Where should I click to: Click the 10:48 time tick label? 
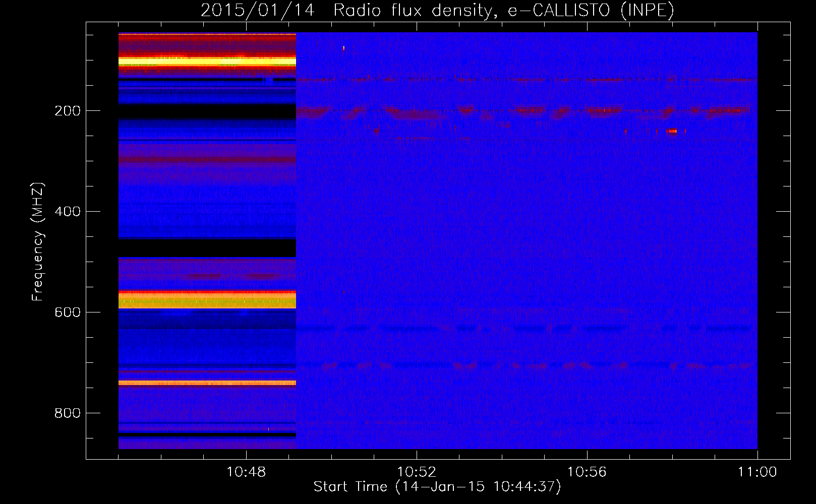coord(246,472)
